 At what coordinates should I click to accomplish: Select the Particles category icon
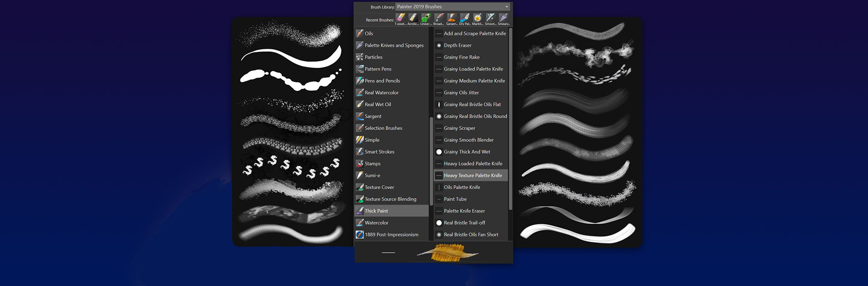click(360, 57)
